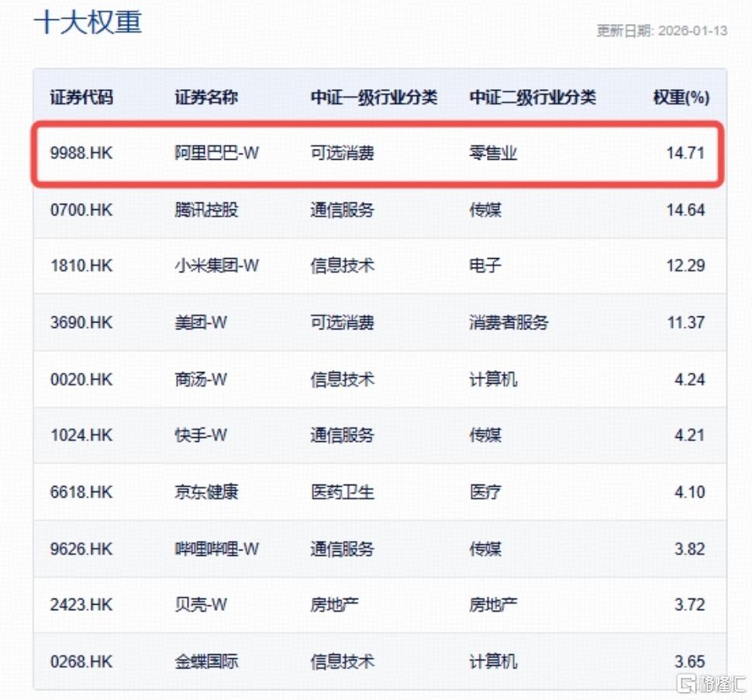The image size is (752, 700).
Task: Click 零售业 in the 阿里巴巴-W row
Action: [x=493, y=153]
